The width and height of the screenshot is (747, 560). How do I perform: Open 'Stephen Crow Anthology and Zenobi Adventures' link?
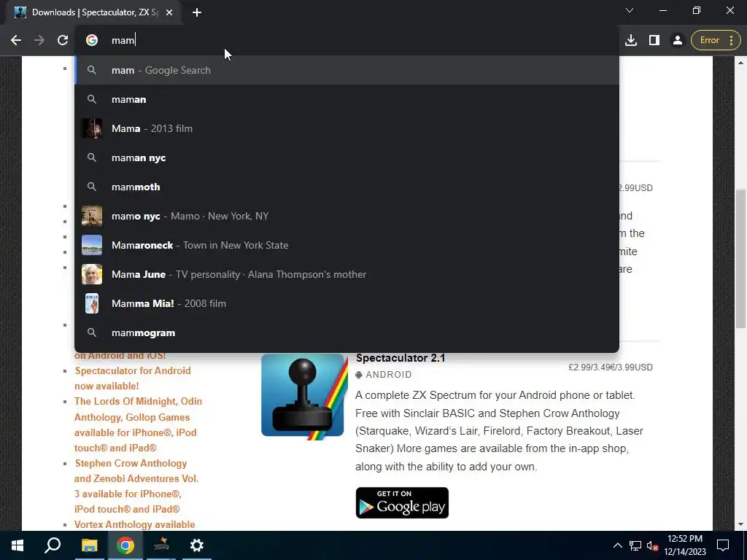click(136, 486)
